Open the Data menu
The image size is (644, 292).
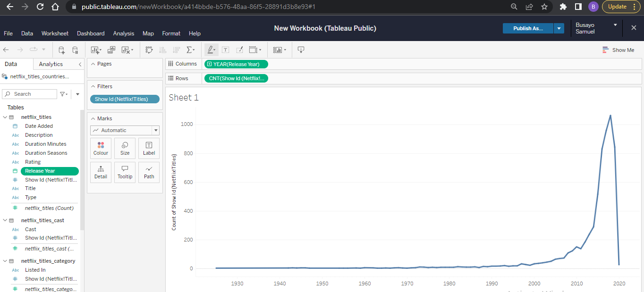(27, 33)
